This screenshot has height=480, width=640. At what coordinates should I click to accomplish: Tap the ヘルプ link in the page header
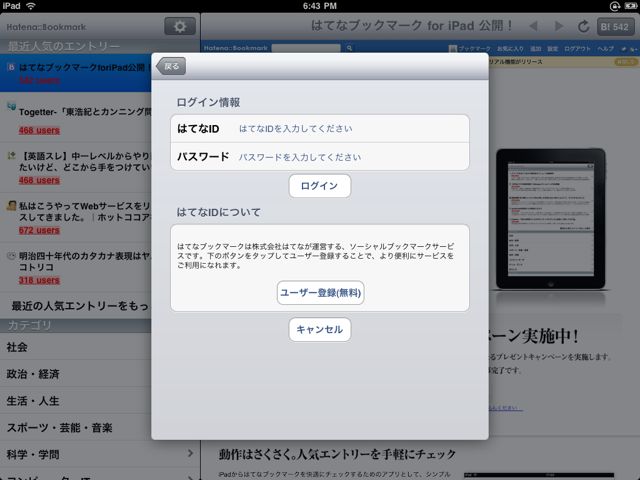point(605,49)
